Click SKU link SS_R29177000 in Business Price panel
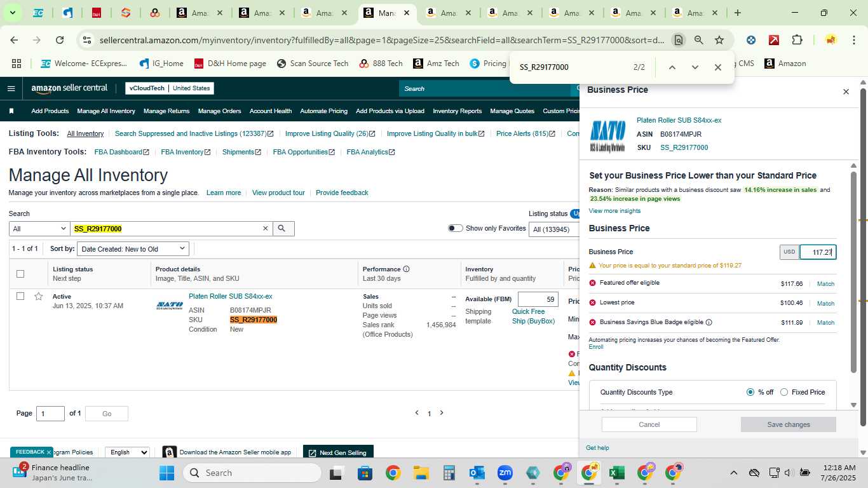This screenshot has width=868, height=488. [684, 147]
